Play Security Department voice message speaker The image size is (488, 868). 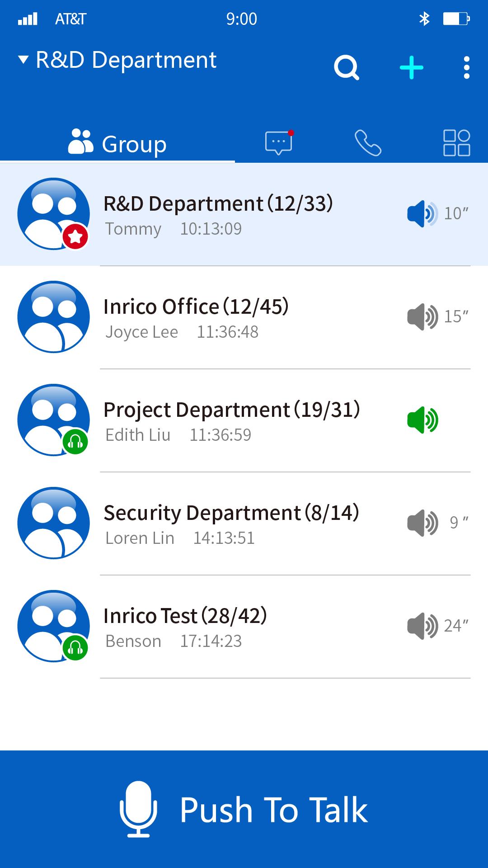422,523
